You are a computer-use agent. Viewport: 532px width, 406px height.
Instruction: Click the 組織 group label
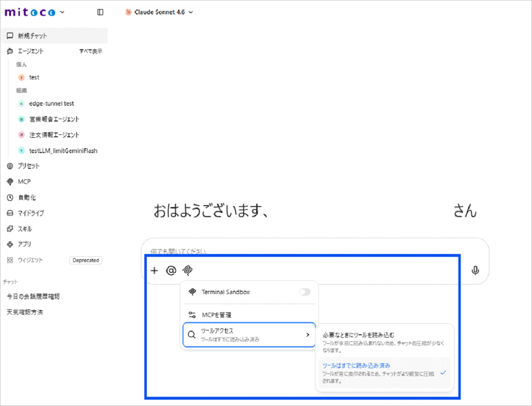coord(22,90)
